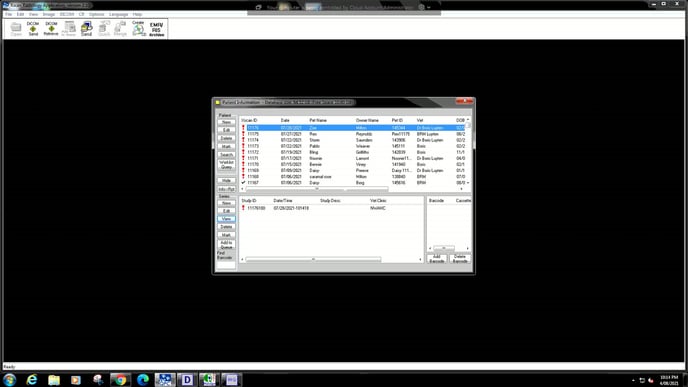Image resolution: width=688 pixels, height=387 pixels.
Task: Open Google Chrome from the taskbar
Action: (x=120, y=380)
